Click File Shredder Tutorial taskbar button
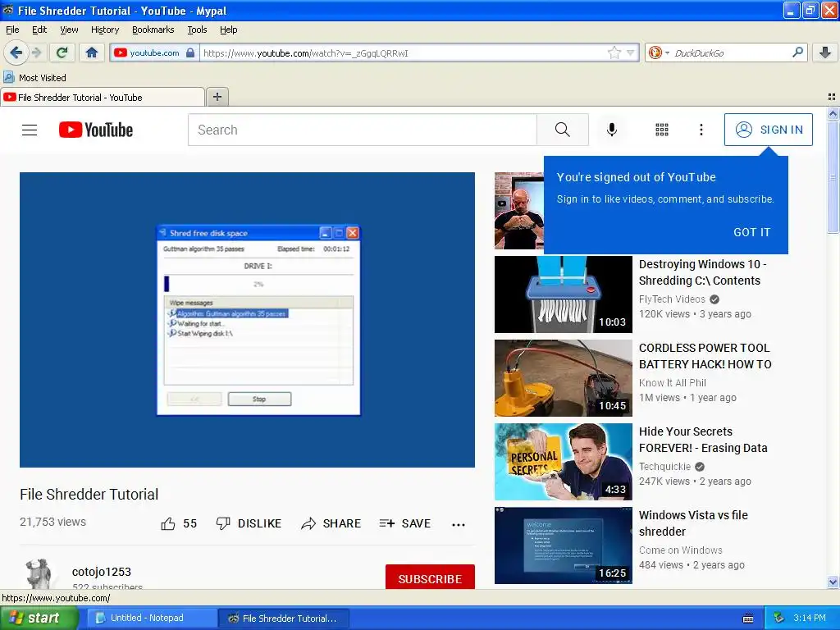Screen dimensions: 840x630 [x=283, y=618]
